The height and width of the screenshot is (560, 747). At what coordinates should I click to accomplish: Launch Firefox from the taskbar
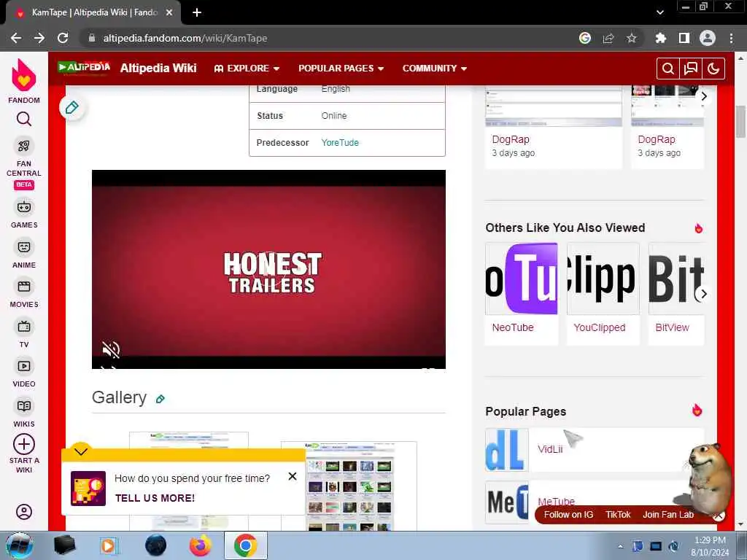click(201, 545)
